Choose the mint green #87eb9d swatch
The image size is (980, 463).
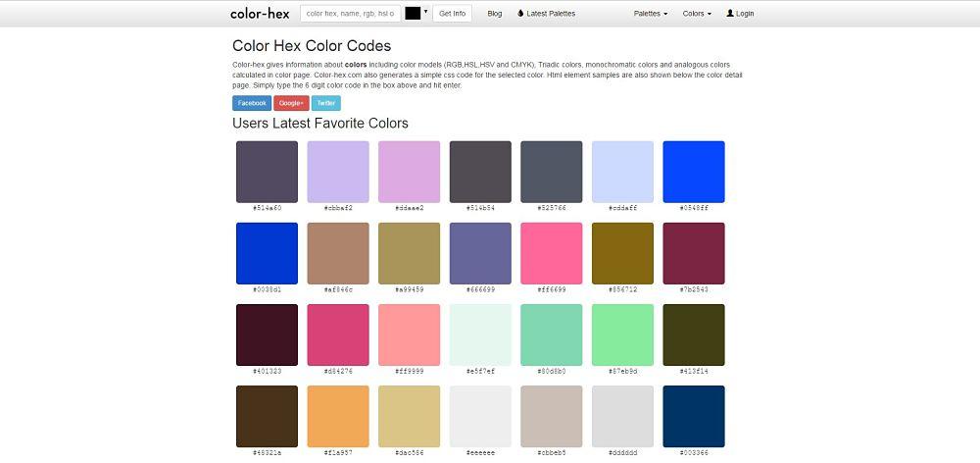(622, 334)
